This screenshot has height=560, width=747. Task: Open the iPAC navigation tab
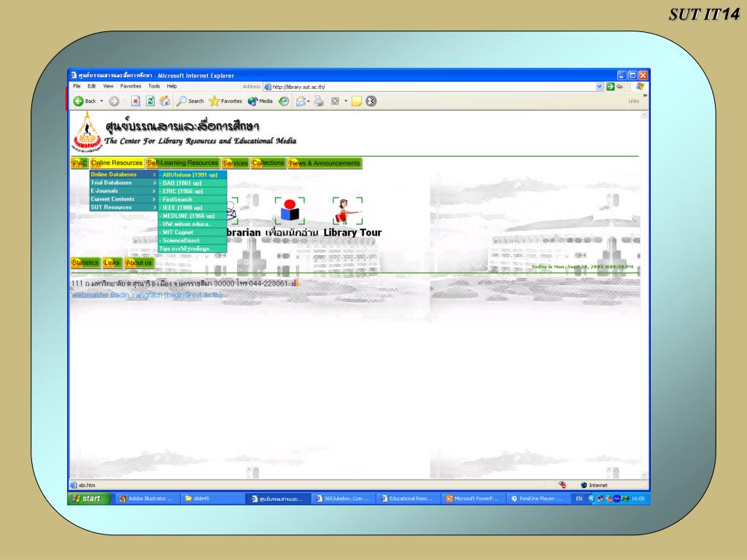[x=80, y=163]
